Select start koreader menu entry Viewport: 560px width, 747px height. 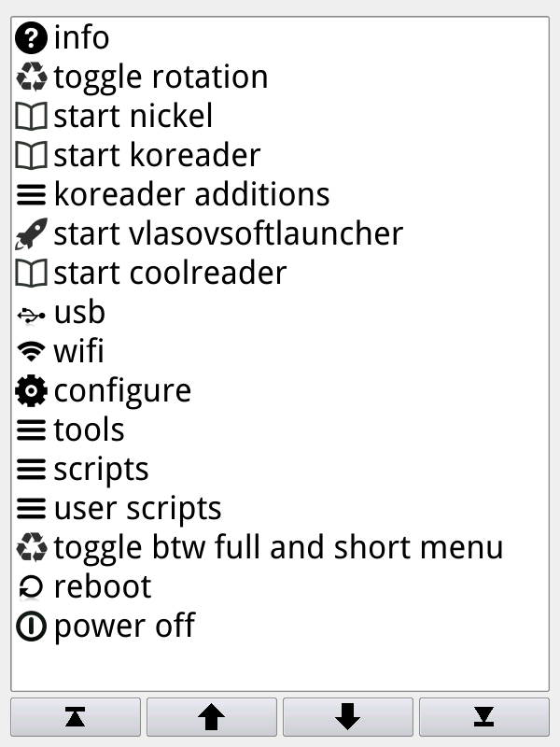[157, 156]
